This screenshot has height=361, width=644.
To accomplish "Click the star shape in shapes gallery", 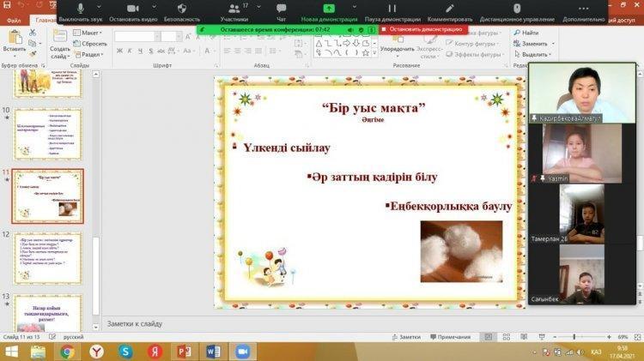I will [366, 52].
